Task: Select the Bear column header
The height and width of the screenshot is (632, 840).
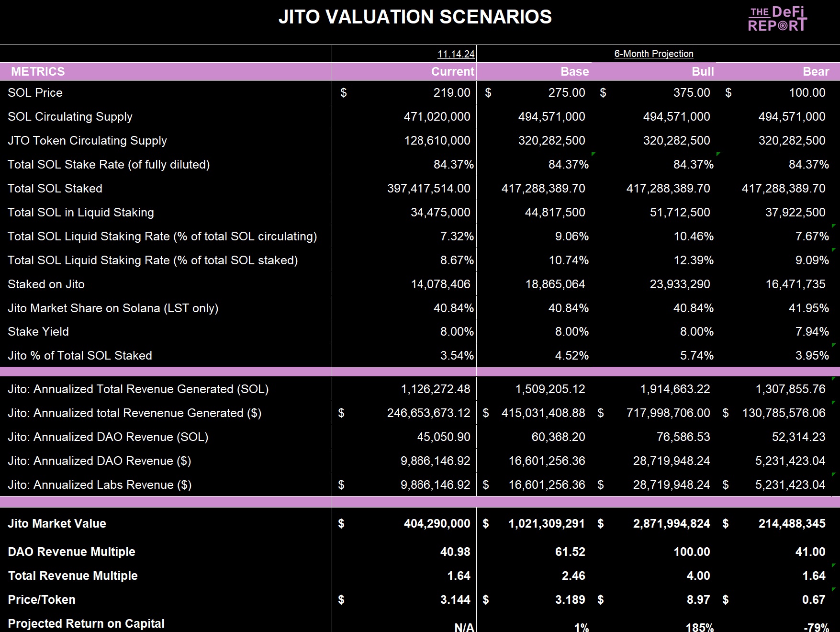Action: coord(816,71)
